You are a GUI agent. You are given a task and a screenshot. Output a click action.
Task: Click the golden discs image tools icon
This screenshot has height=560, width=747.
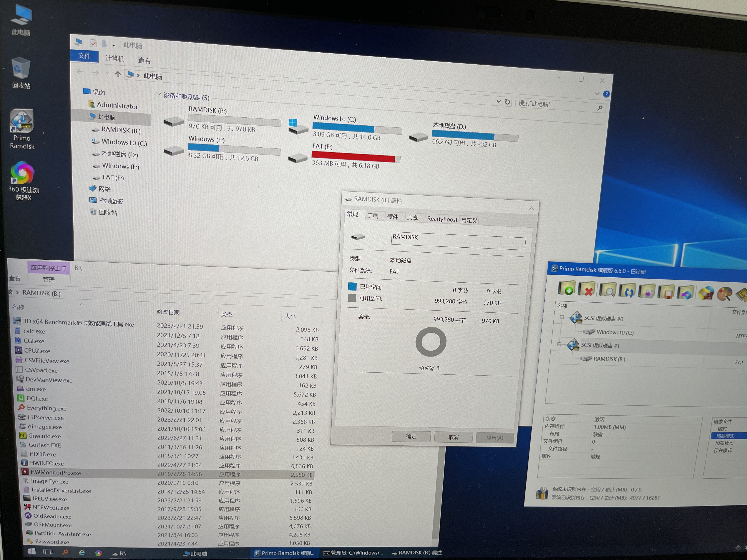(x=706, y=293)
